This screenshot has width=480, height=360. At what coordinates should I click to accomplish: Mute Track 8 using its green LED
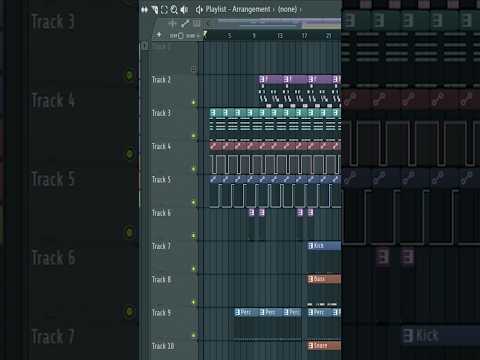click(194, 302)
